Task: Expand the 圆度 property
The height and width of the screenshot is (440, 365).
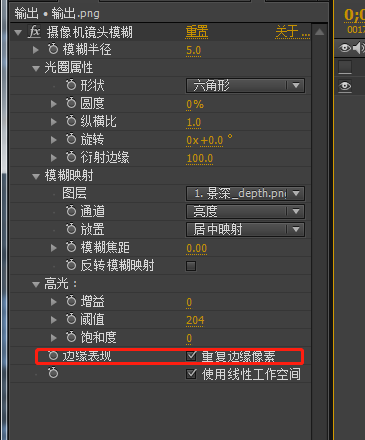Action: pyautogui.click(x=54, y=104)
